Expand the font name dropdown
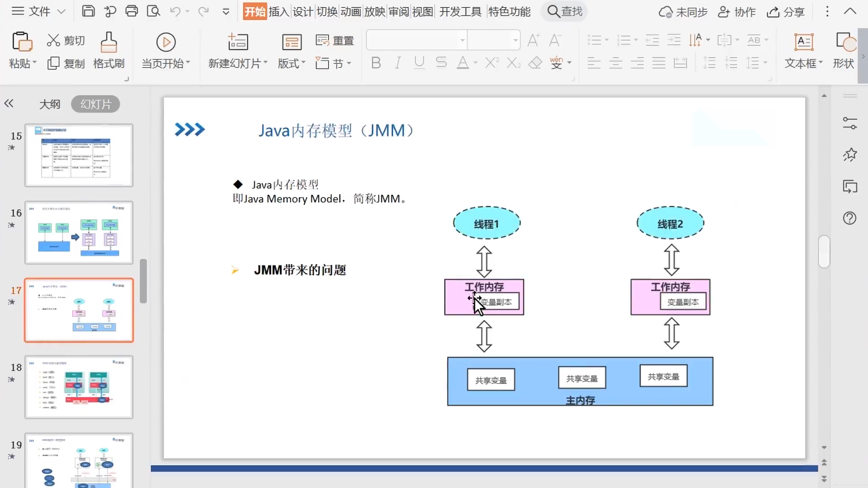This screenshot has height=488, width=868. tap(462, 41)
